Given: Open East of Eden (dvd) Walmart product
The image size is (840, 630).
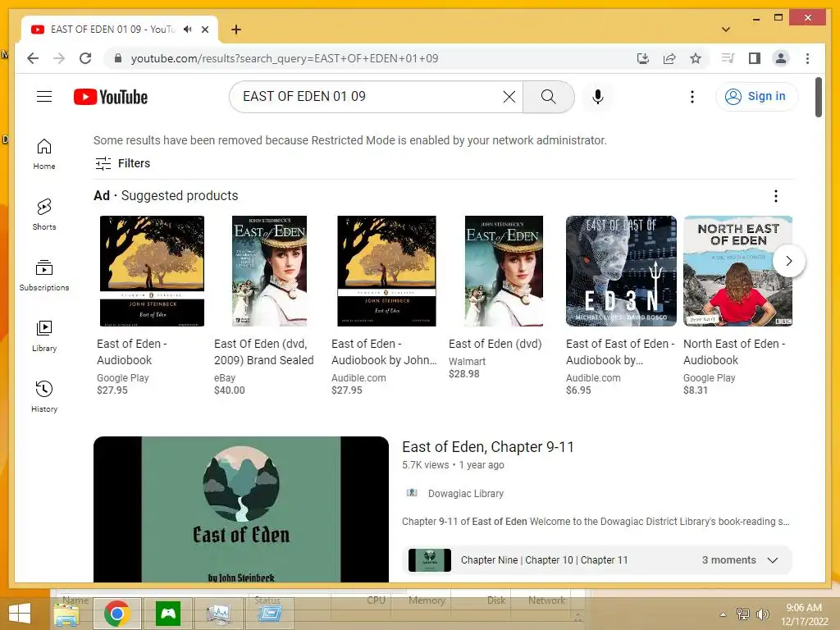Looking at the screenshot, I should [495, 344].
